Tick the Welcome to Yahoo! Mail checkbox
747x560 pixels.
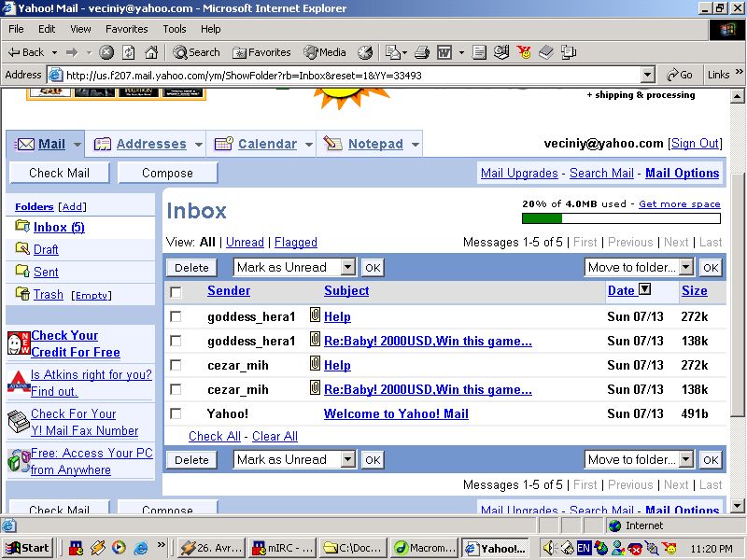176,413
